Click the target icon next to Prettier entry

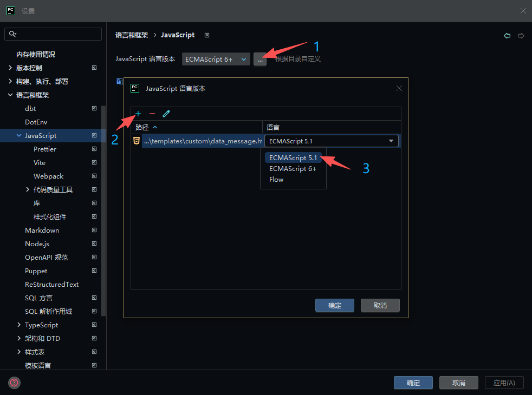[x=94, y=149]
